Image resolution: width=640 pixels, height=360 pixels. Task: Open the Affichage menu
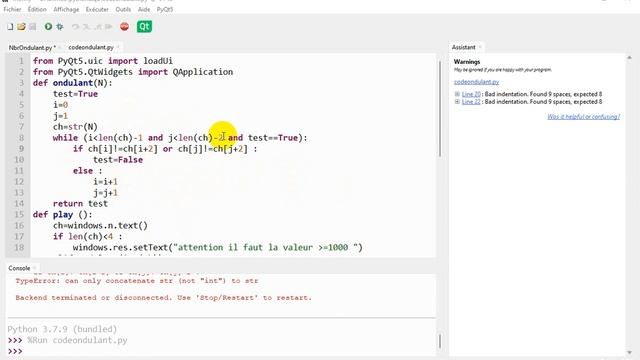66,9
